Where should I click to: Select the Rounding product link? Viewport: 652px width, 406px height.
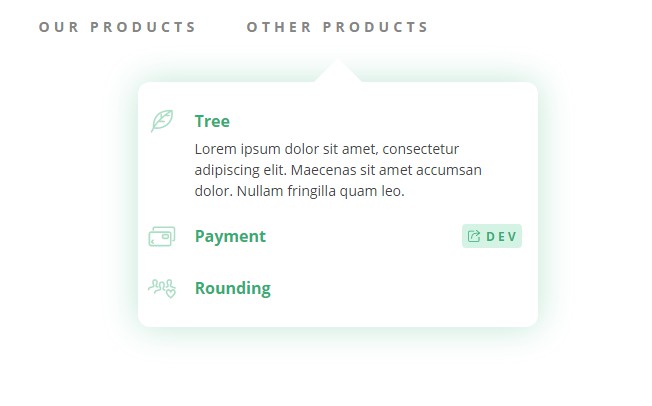[232, 289]
